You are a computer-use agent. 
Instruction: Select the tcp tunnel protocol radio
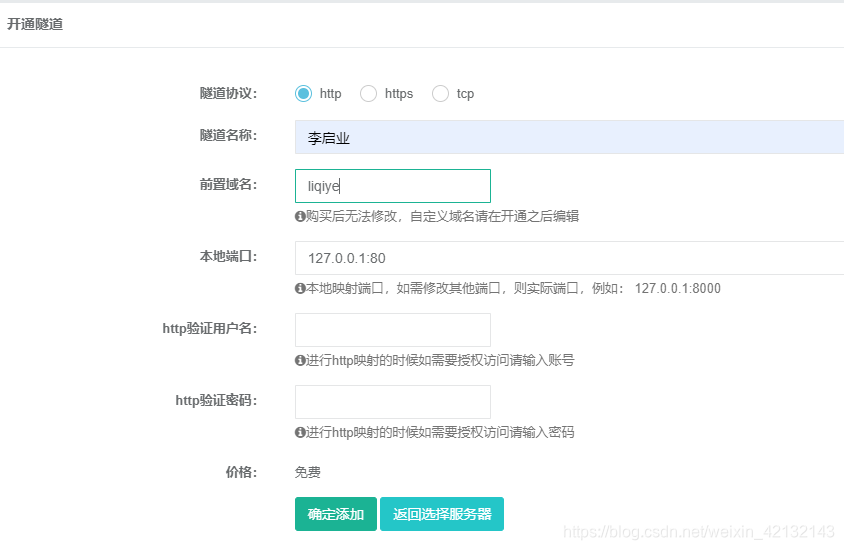coord(440,94)
